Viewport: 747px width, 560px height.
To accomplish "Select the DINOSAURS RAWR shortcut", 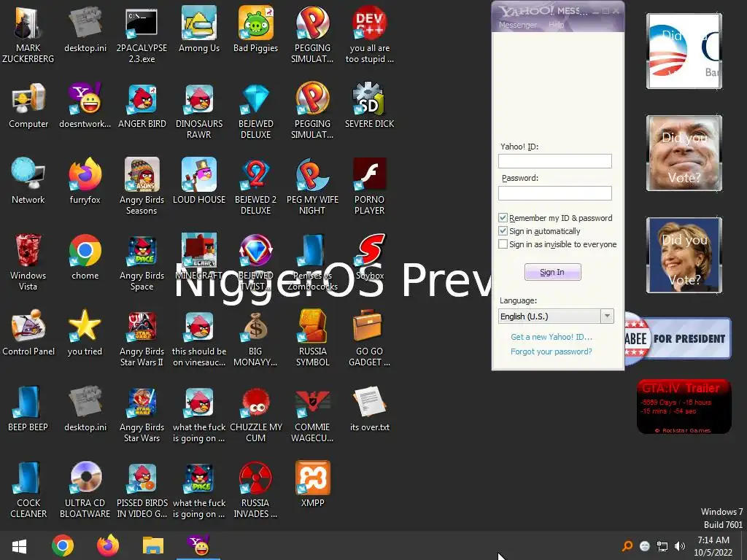I will point(199,112).
